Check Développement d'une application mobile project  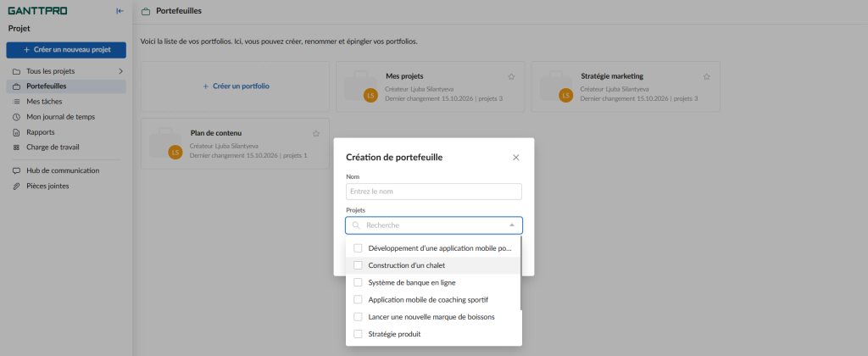click(358, 248)
